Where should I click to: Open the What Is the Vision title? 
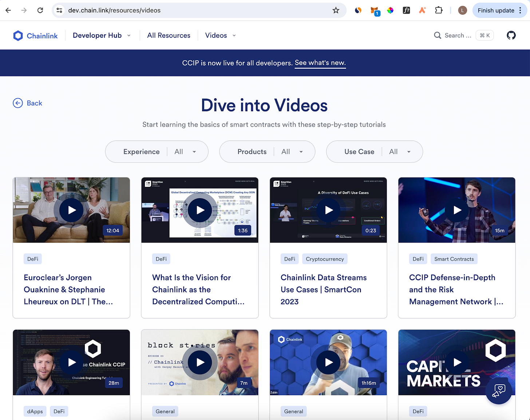[x=198, y=289]
